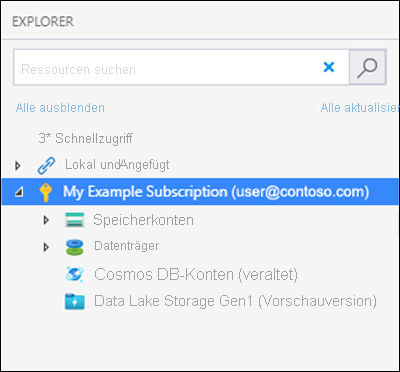Open Cosmos DB-Konten (veraltet)
400x372 pixels.
pos(196,275)
